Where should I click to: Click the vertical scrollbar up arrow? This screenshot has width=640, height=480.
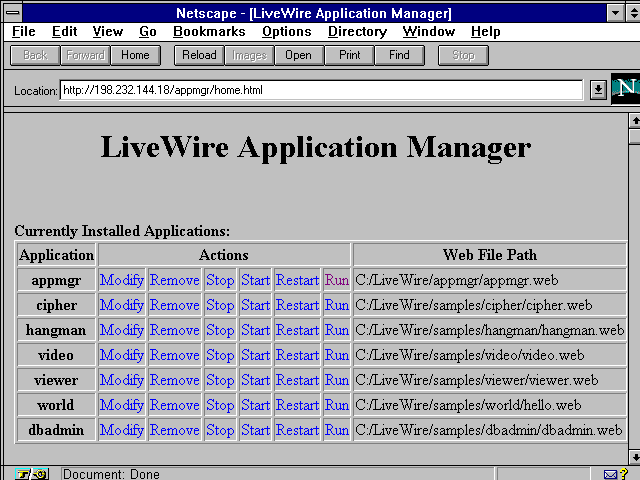click(634, 120)
